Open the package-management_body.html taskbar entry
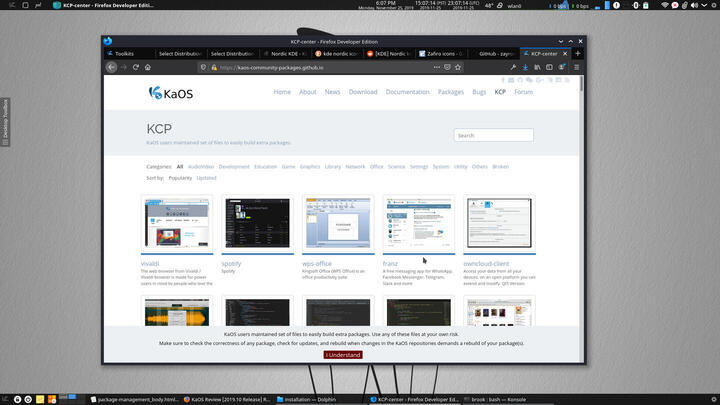This screenshot has height=405, width=720. [x=135, y=399]
